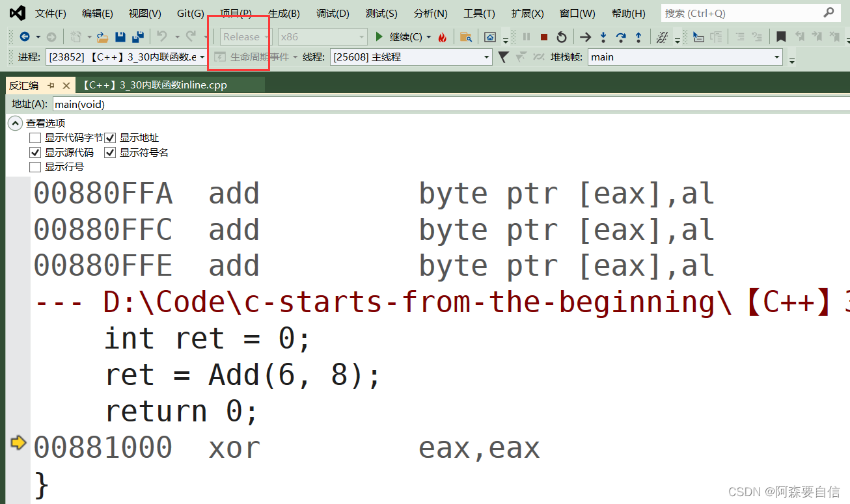Click the 地址 field showing main(void)

pyautogui.click(x=451, y=104)
